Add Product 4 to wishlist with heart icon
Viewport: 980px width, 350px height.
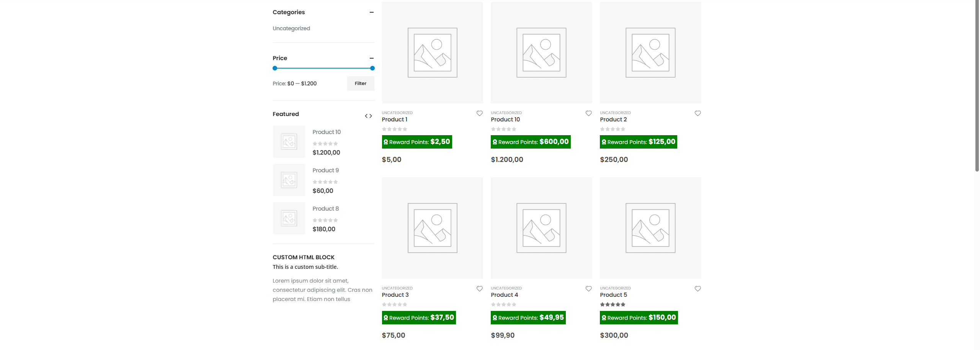588,288
